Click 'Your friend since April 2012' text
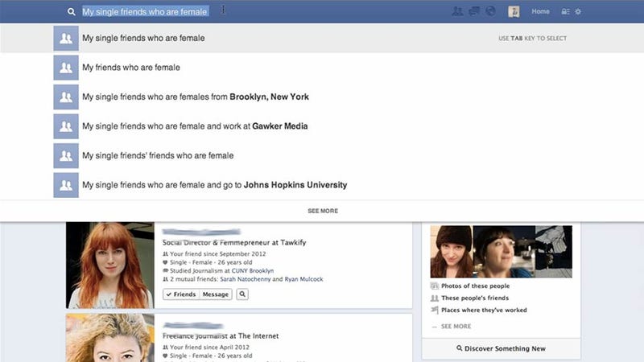Screen dimensions: 644x362 209,348
